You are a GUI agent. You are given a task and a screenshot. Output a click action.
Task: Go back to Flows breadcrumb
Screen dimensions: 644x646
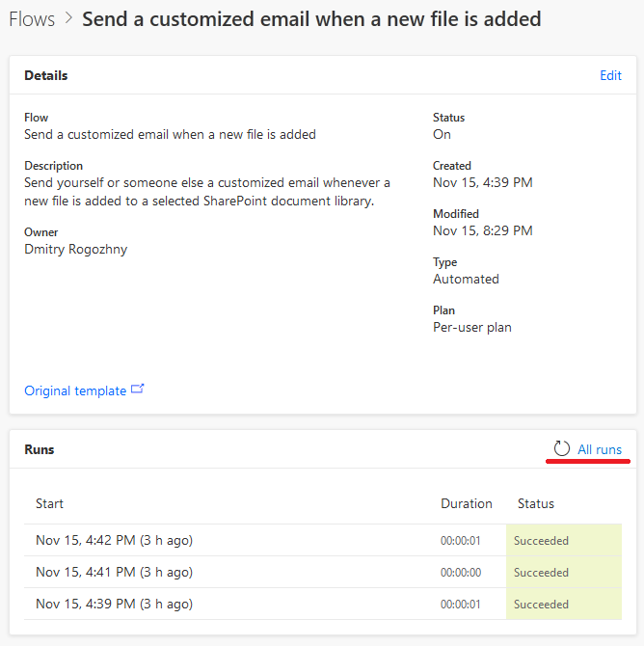[32, 19]
